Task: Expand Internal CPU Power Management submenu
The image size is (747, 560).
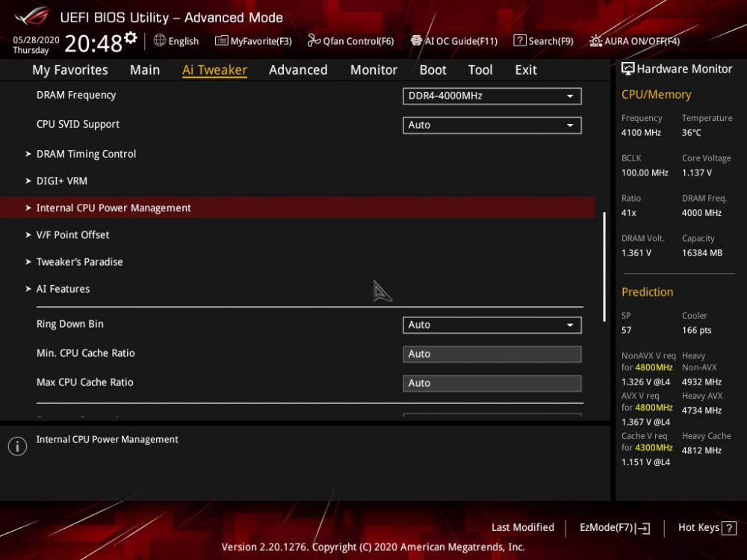Action: [297, 208]
